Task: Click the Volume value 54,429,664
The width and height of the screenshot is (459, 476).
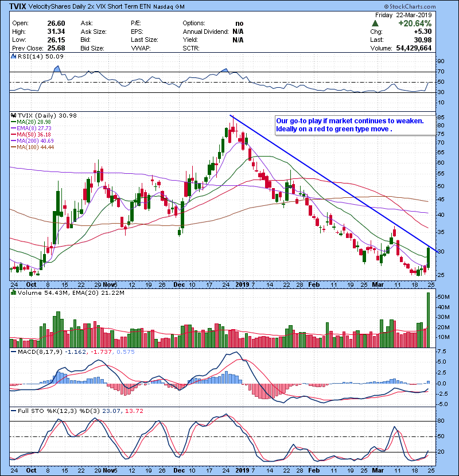Action: [x=414, y=48]
